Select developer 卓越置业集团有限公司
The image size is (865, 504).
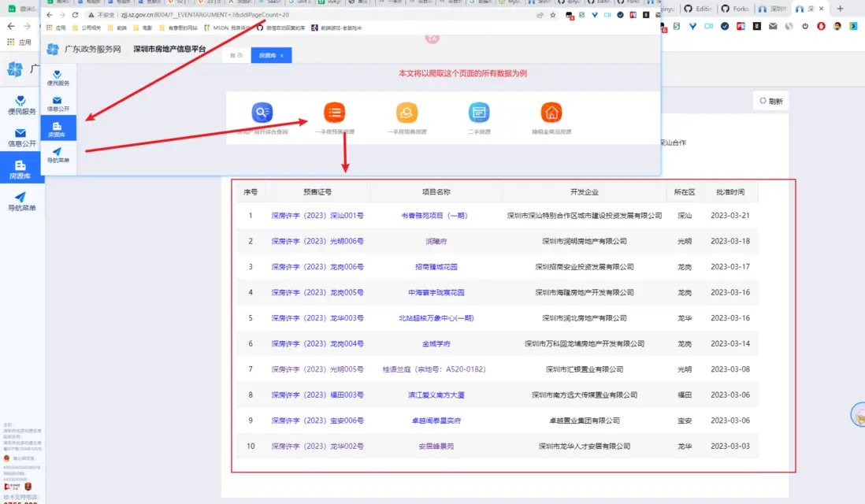point(585,421)
